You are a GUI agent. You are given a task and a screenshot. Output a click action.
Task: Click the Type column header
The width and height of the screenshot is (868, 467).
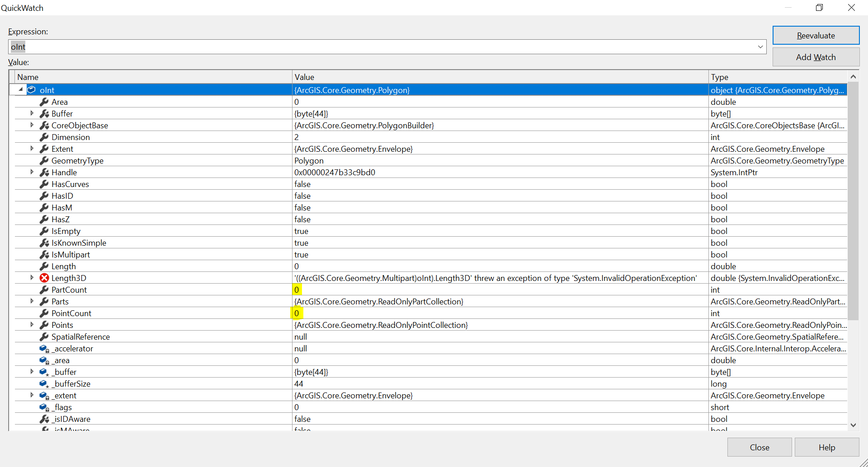778,77
